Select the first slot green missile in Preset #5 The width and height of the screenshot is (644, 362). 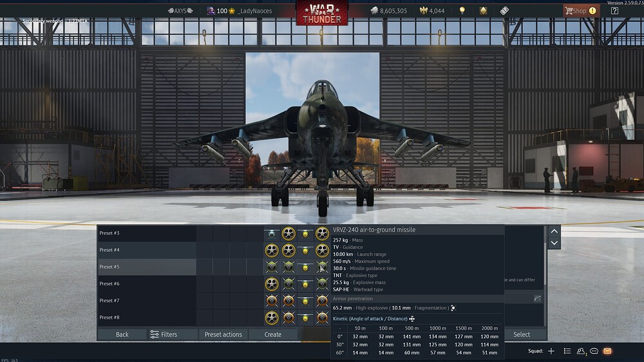[272, 267]
